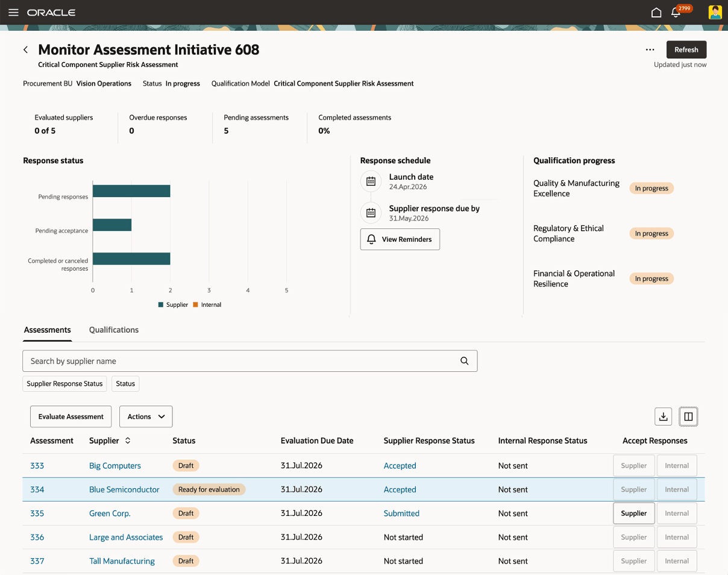Image resolution: width=728 pixels, height=575 pixels.
Task: Click Supplier button in Large and Associates row
Action: (634, 537)
